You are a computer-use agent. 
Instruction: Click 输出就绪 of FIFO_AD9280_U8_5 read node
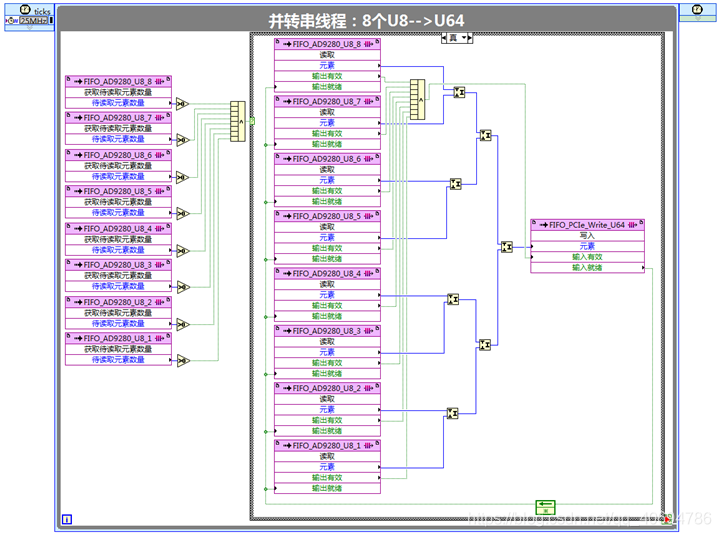coord(327,259)
